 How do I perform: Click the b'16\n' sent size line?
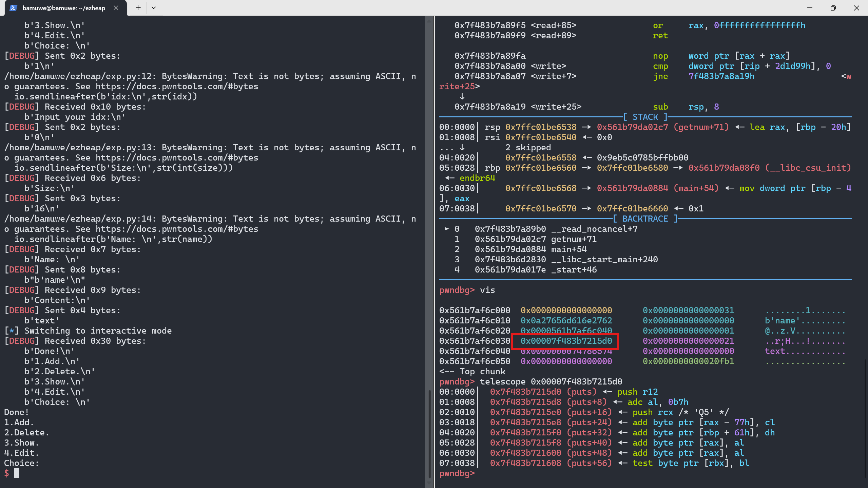(42, 209)
